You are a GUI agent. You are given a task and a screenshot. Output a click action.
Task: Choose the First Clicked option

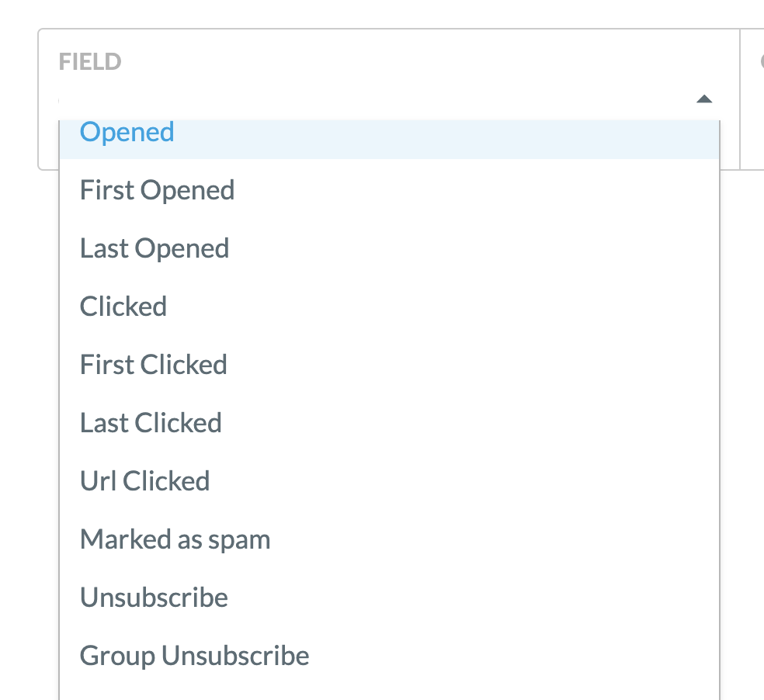pyautogui.click(x=389, y=365)
